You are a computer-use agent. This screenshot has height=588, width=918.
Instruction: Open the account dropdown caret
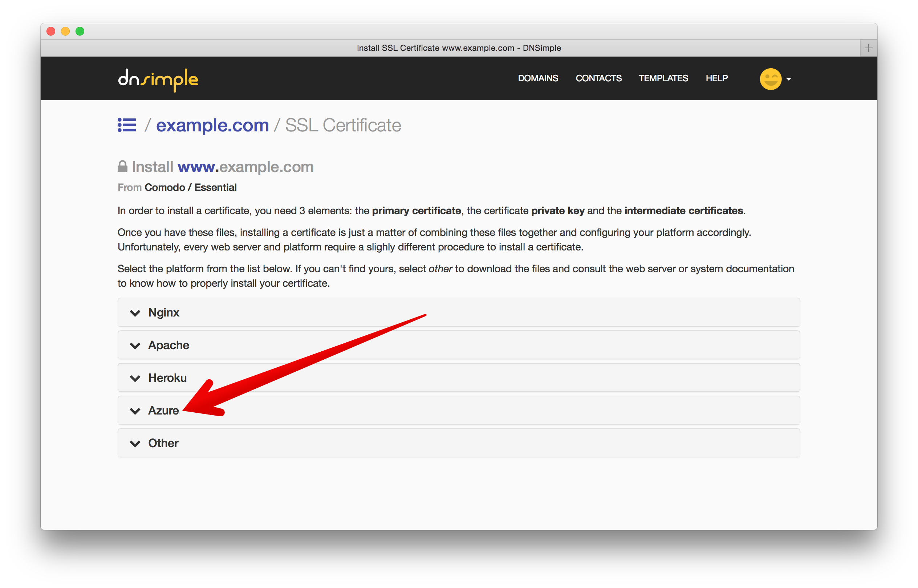click(x=788, y=79)
